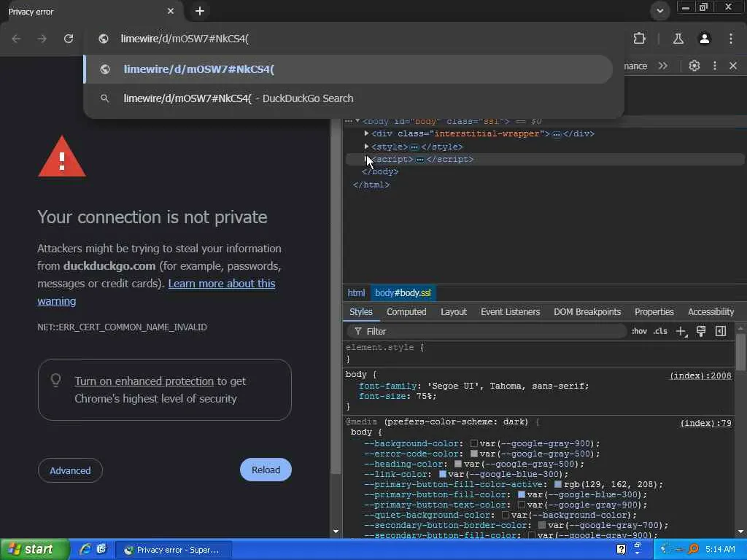The height and width of the screenshot is (560, 747).
Task: Toggle the .cls element classes panel
Action: point(660,331)
